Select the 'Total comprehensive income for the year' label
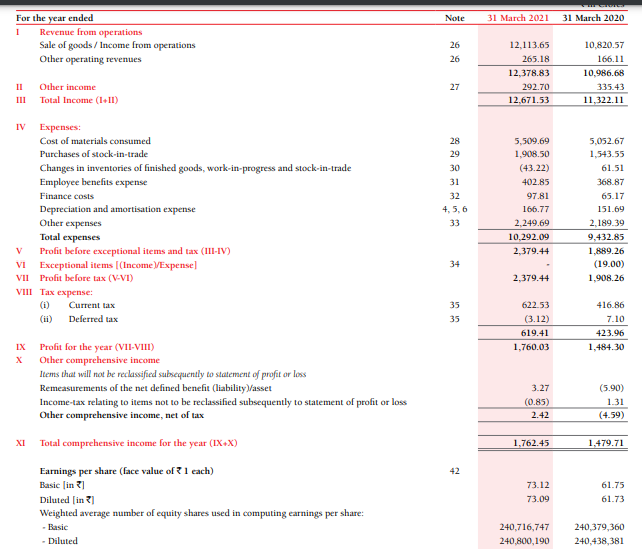642x549 pixels. [138, 442]
